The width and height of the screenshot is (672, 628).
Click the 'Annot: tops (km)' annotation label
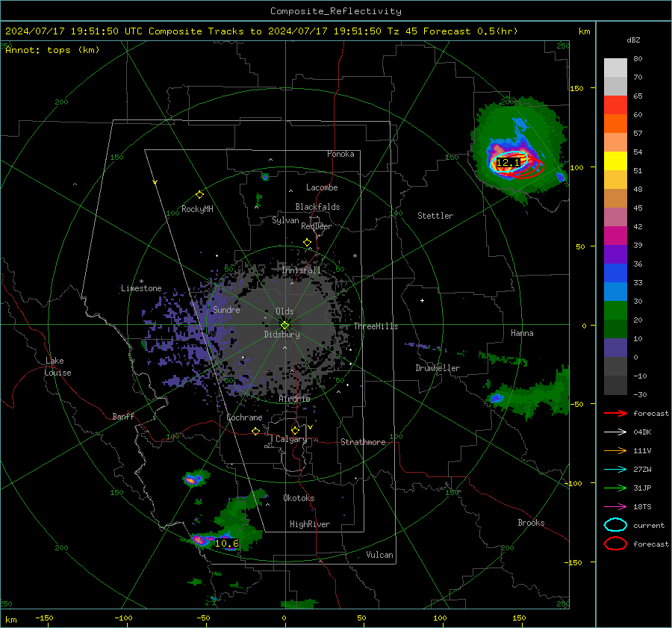(x=52, y=50)
